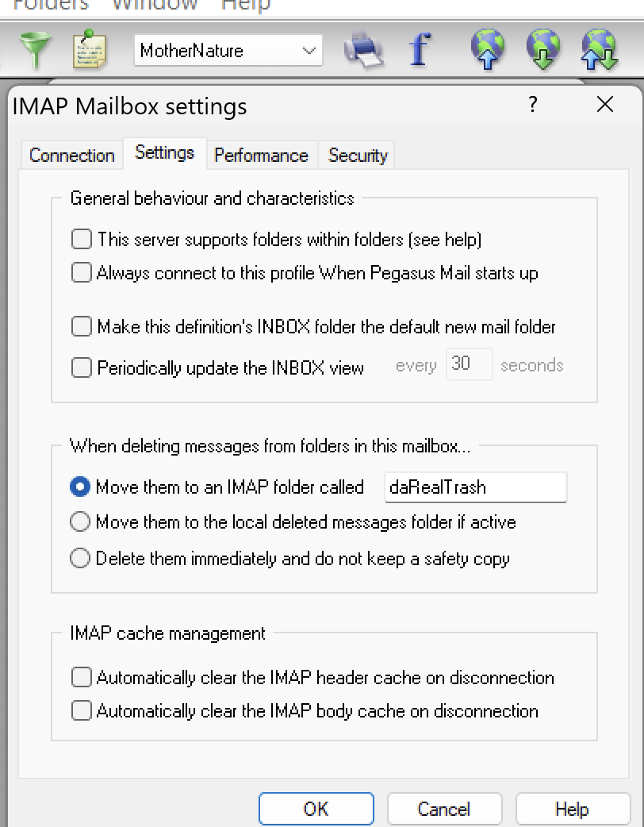Open the Window menu
Screen dimensions: 644x827
(x=154, y=5)
